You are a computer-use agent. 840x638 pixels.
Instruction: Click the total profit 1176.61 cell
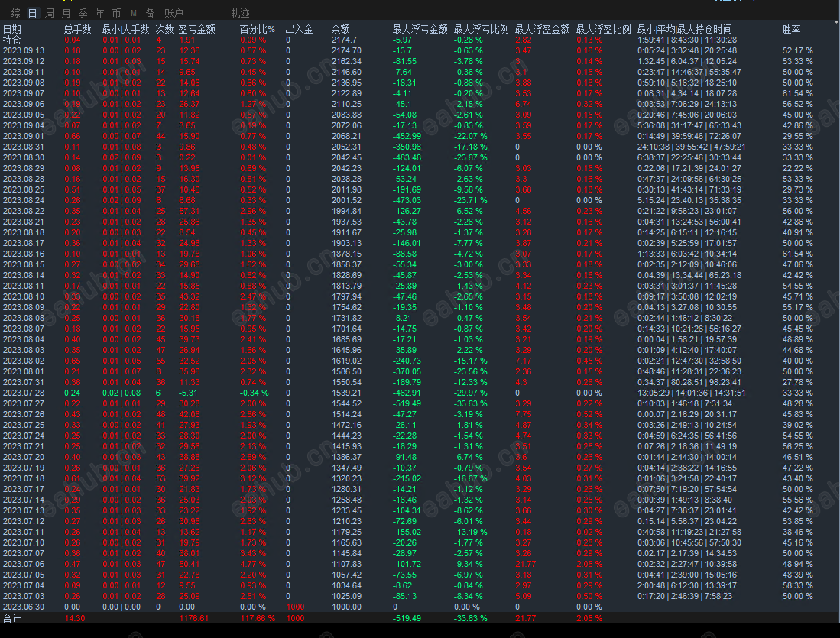[193, 618]
